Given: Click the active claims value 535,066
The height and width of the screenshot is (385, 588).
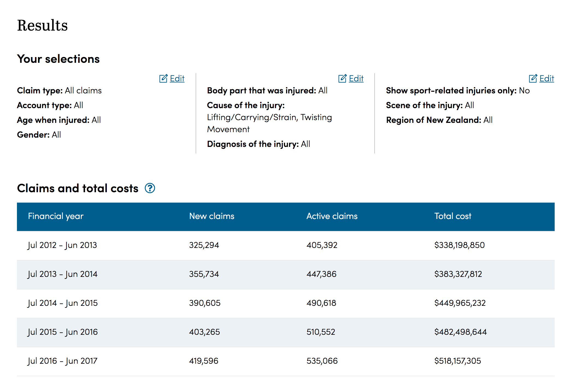Looking at the screenshot, I should tap(322, 361).
